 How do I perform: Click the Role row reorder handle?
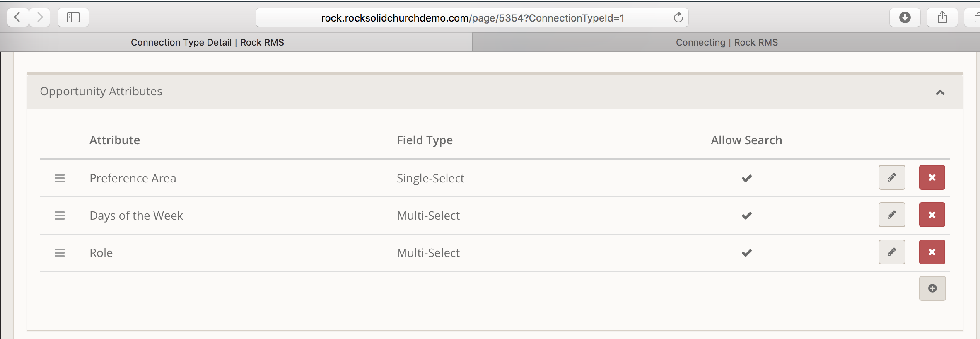pyautogui.click(x=60, y=253)
